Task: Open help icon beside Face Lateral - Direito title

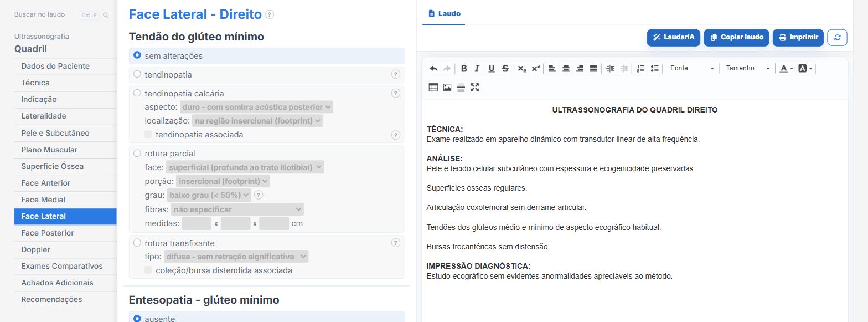Action: (270, 14)
